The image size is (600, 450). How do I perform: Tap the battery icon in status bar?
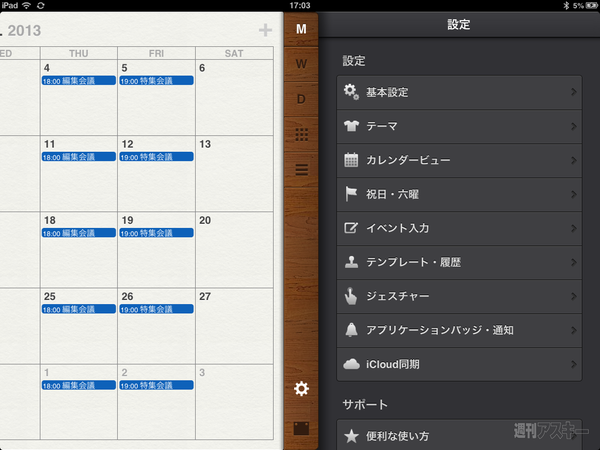592,5
